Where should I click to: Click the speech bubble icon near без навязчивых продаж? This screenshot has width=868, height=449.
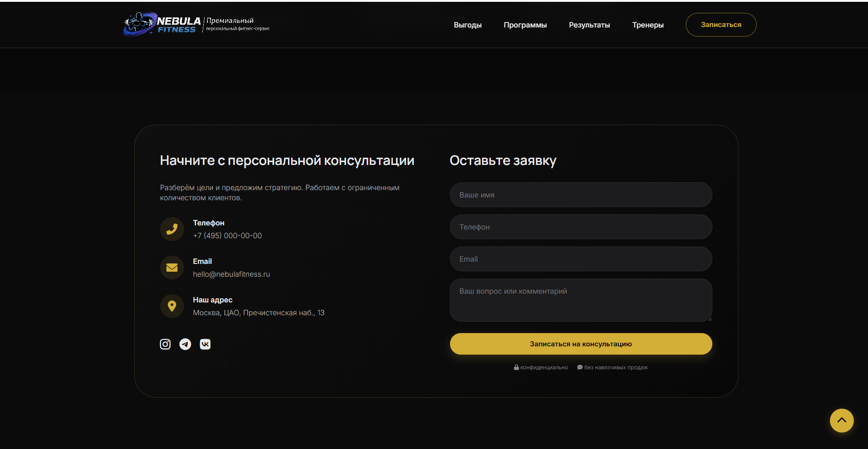point(579,367)
